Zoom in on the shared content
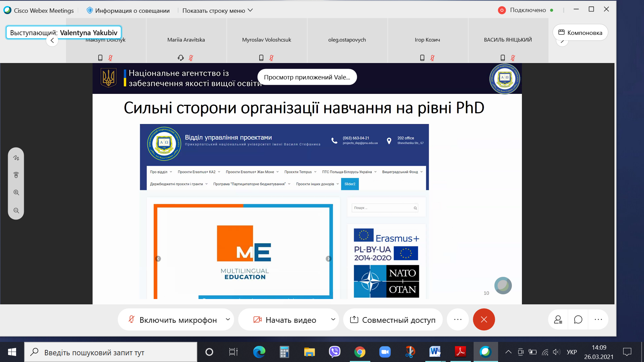The image size is (644, 362). point(16,193)
